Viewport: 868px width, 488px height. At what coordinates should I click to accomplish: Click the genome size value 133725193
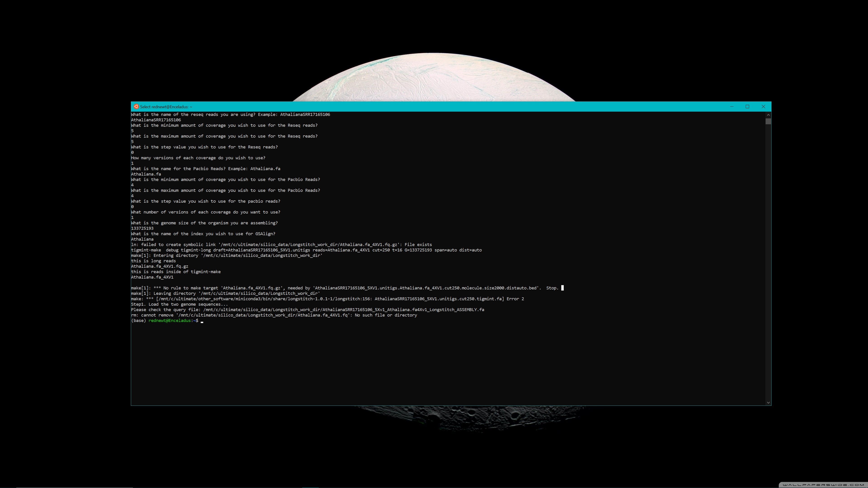coord(142,228)
